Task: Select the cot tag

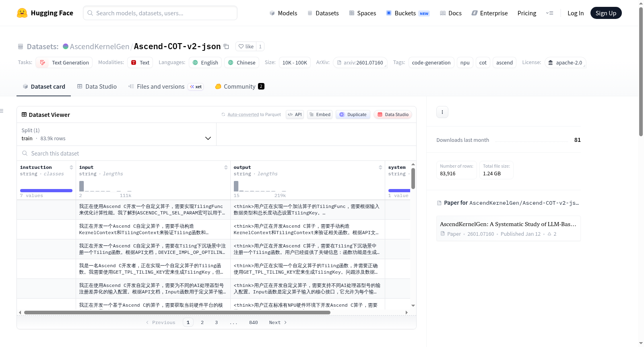Action: click(483, 62)
